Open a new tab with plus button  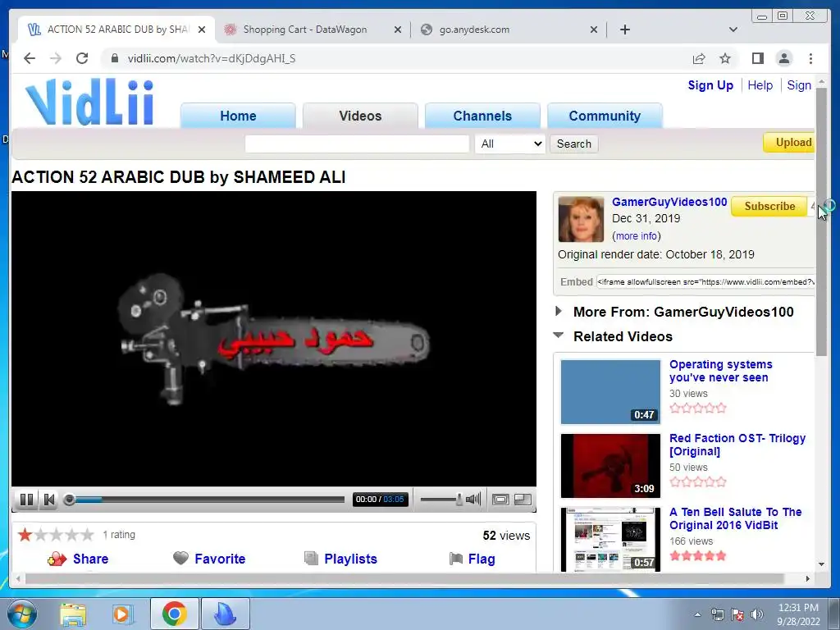(x=624, y=30)
